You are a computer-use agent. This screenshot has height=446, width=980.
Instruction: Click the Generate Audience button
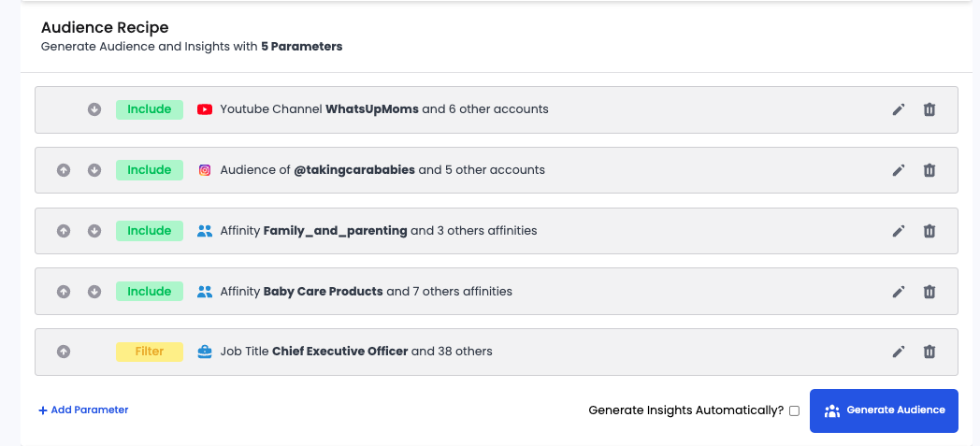pos(884,410)
